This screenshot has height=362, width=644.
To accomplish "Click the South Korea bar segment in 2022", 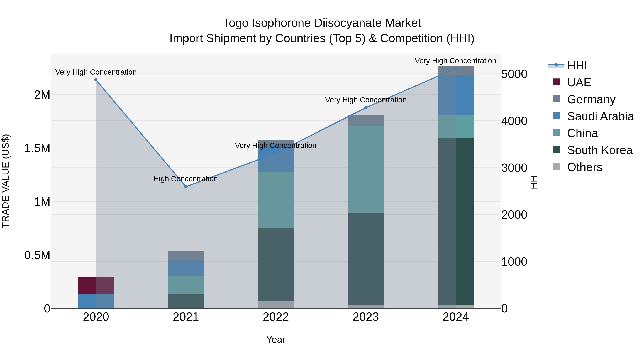I will (276, 265).
